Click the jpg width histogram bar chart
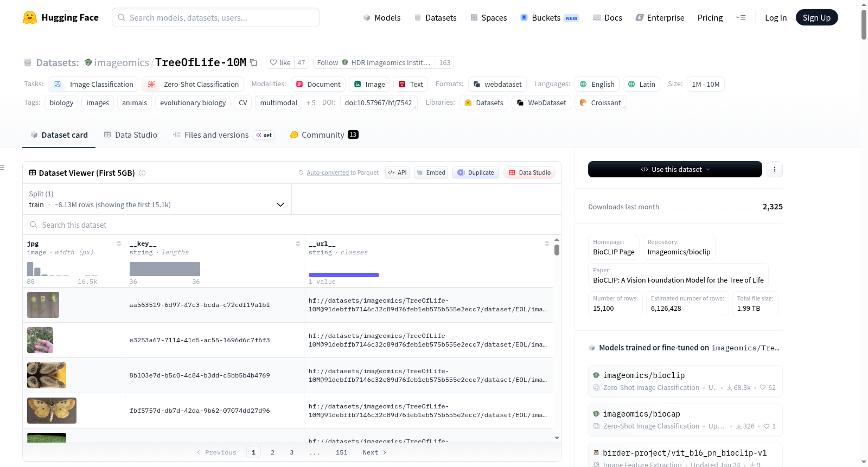The image size is (868, 467). [x=62, y=269]
